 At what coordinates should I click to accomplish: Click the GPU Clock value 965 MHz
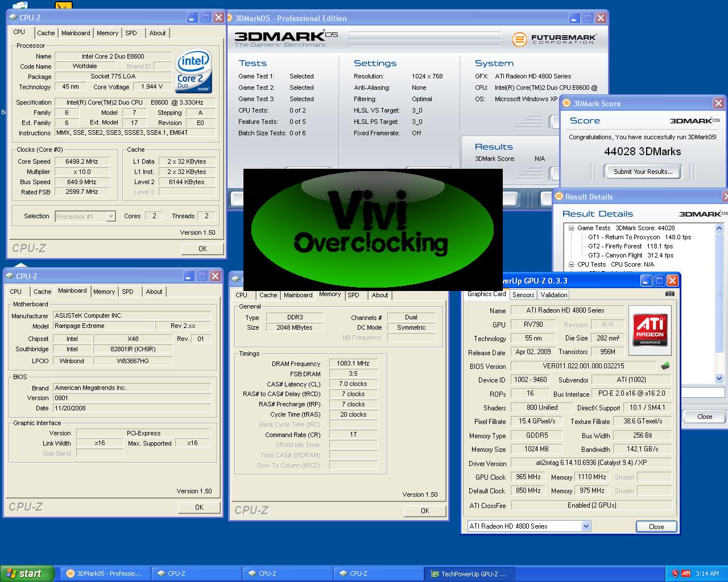pos(528,477)
